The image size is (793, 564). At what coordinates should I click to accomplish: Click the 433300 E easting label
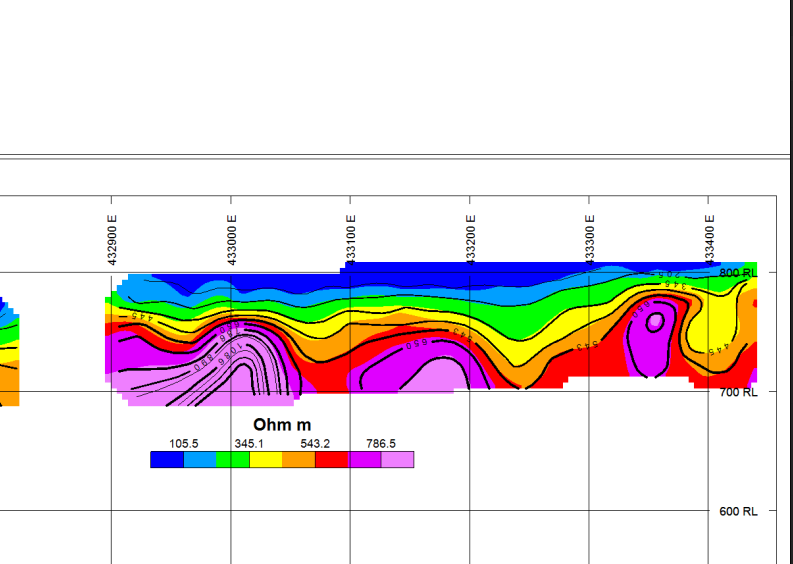pyautogui.click(x=590, y=240)
